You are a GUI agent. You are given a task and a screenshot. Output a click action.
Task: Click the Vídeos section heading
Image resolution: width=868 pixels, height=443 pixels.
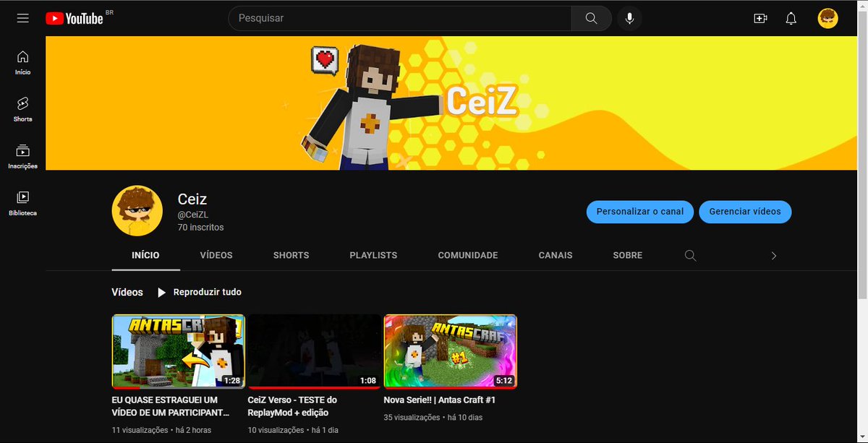click(x=127, y=292)
